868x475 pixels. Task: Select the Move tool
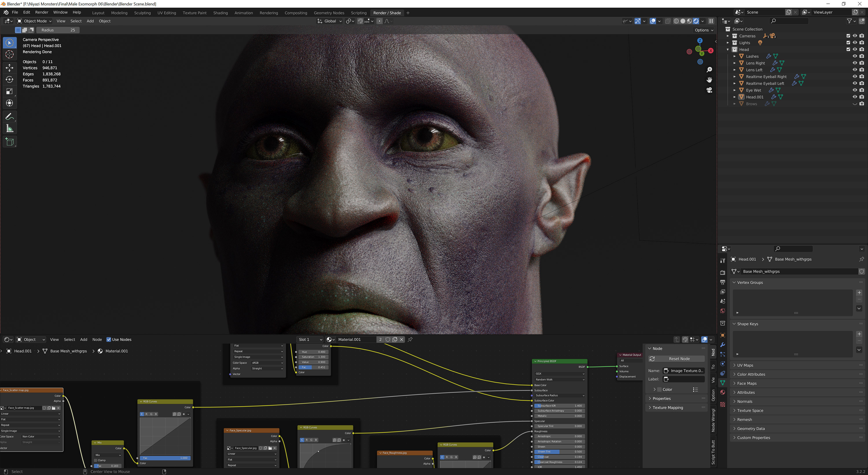point(10,68)
